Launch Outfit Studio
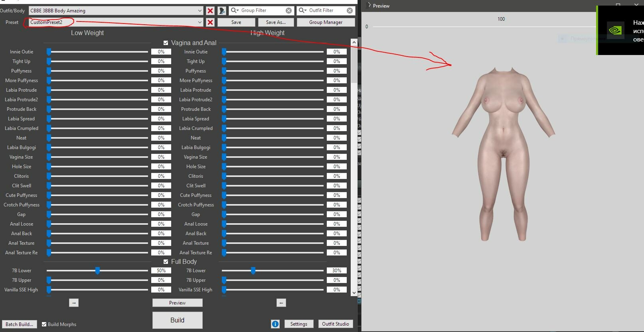This screenshot has width=644, height=332. coord(336,324)
